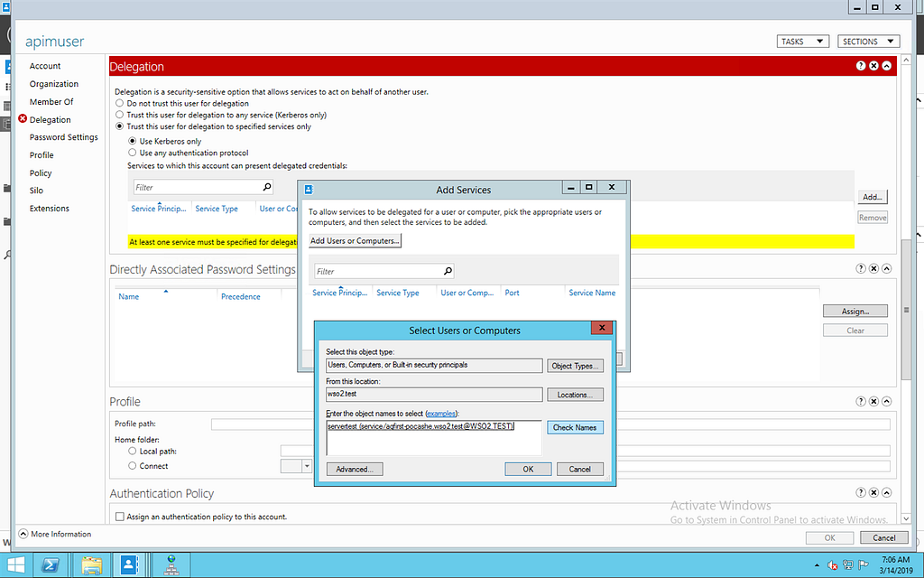Click Assign button for password settings
Screen dimensions: 924x578
(855, 311)
